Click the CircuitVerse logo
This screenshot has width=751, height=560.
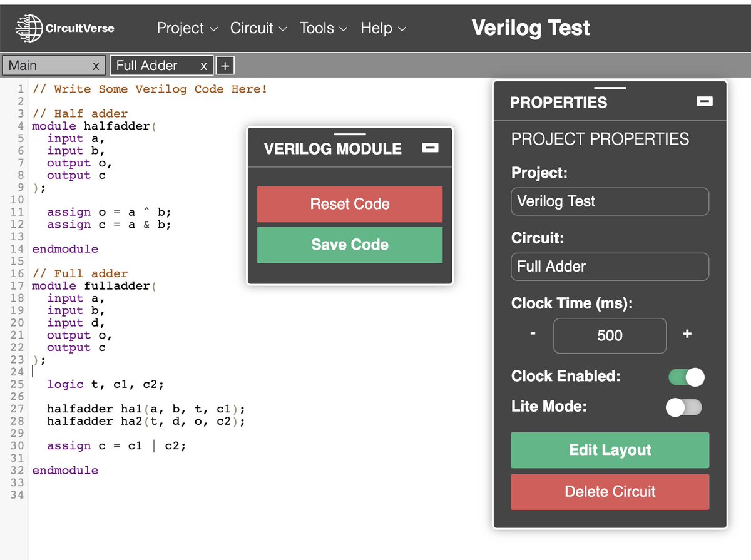[64, 28]
